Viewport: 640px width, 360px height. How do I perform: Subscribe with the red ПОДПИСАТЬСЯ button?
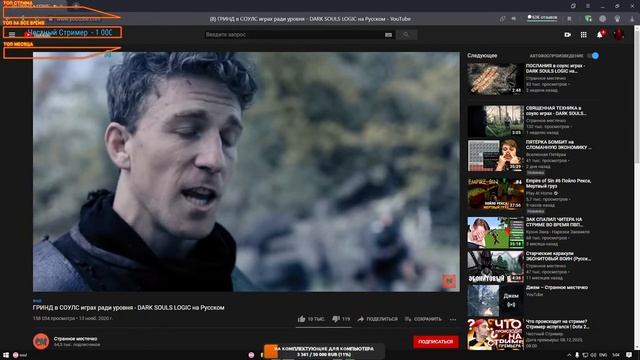tap(436, 342)
